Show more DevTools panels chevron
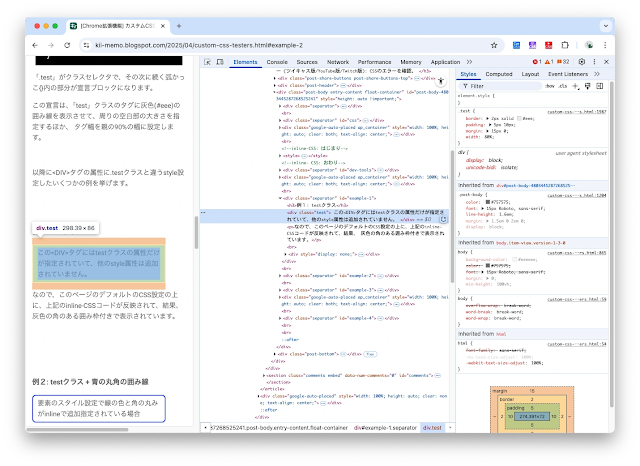This screenshot has width=640, height=466. (x=469, y=62)
